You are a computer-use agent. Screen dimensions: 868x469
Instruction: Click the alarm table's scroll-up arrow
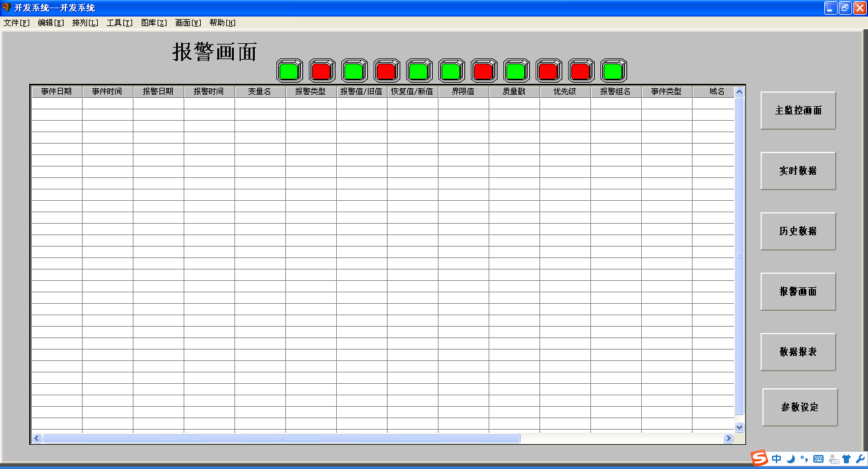[x=739, y=92]
